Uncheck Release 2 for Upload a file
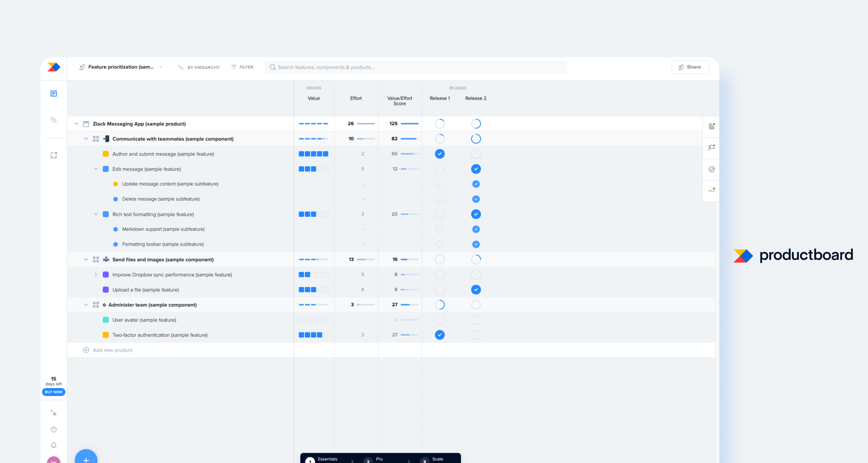868x463 pixels. [476, 289]
